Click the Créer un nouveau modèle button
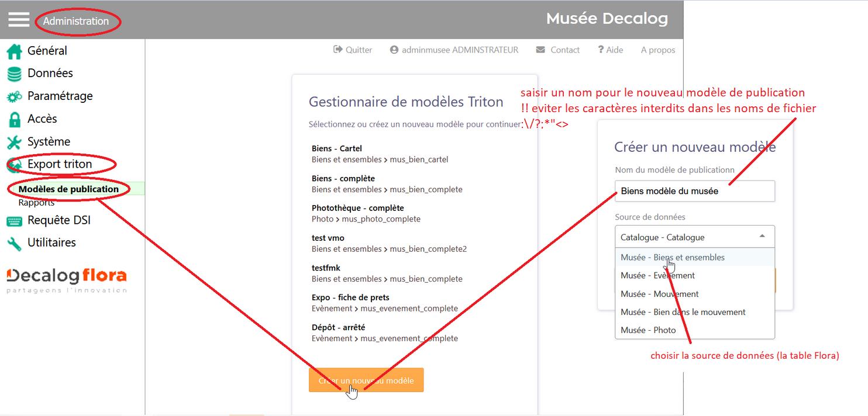 pos(366,380)
